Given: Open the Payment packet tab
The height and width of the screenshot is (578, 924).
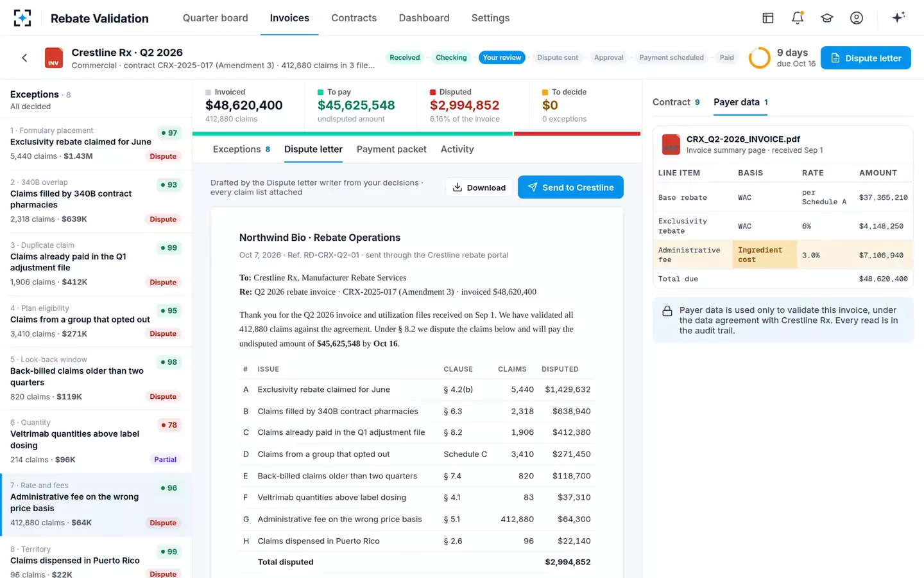Looking at the screenshot, I should pos(391,149).
